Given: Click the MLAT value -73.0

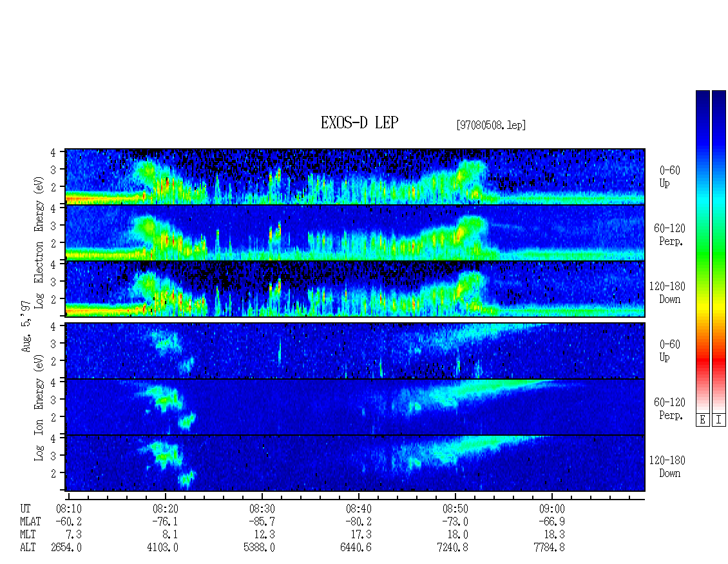Looking at the screenshot, I should pyautogui.click(x=455, y=521).
